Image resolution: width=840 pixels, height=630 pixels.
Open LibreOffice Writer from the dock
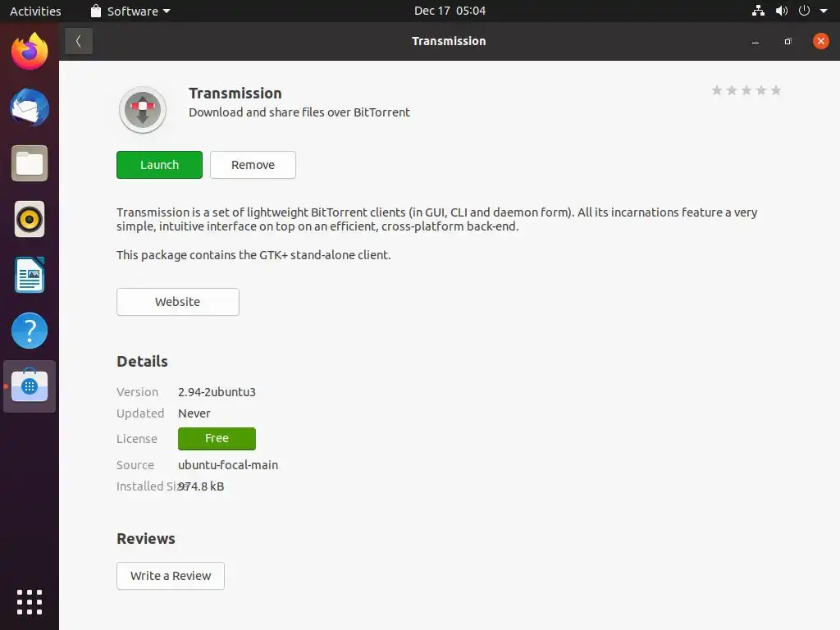tap(30, 275)
